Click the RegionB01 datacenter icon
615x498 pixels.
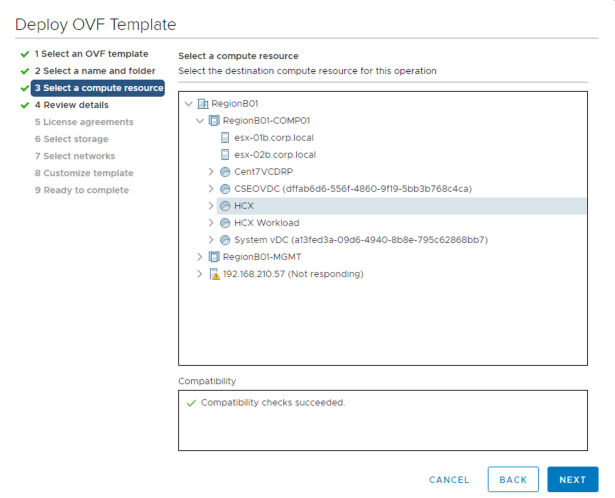click(x=203, y=103)
